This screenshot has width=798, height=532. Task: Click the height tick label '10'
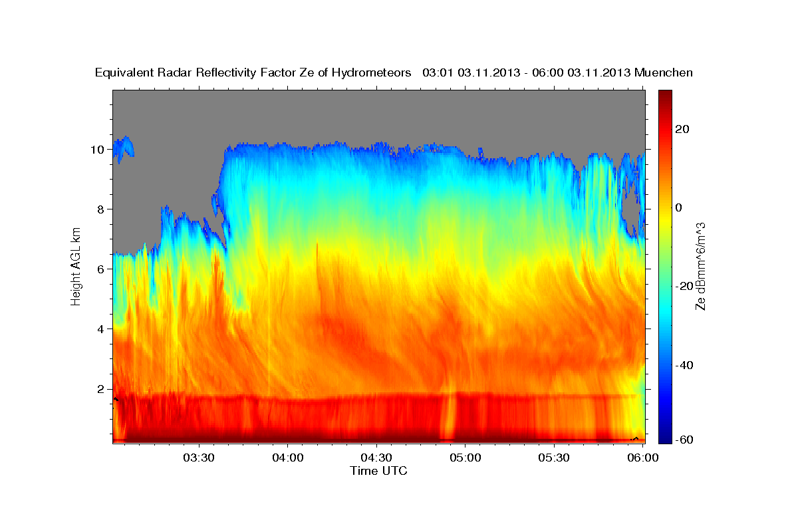97,150
